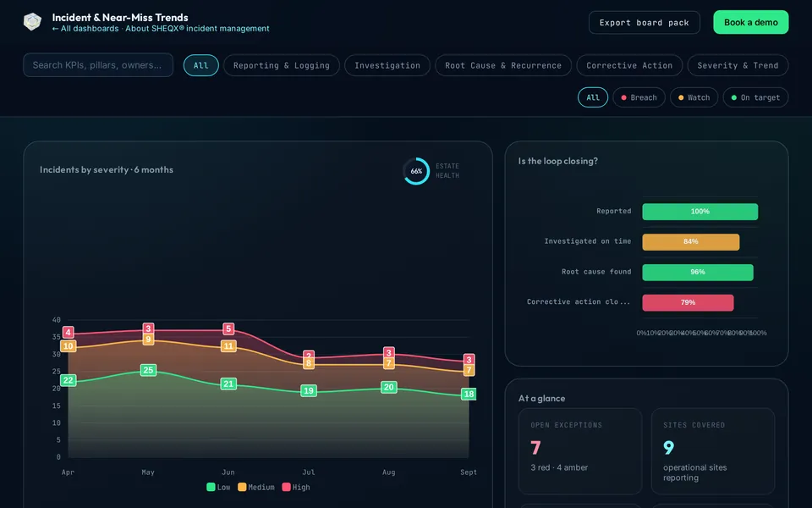Toggle the Medium legend series
Screen dimensions: 812x508
256,488
